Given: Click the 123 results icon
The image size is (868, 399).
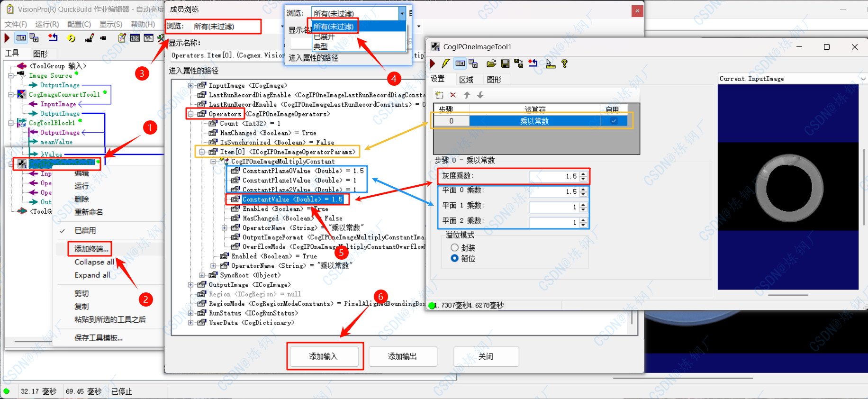Looking at the screenshot, I should (135, 38).
